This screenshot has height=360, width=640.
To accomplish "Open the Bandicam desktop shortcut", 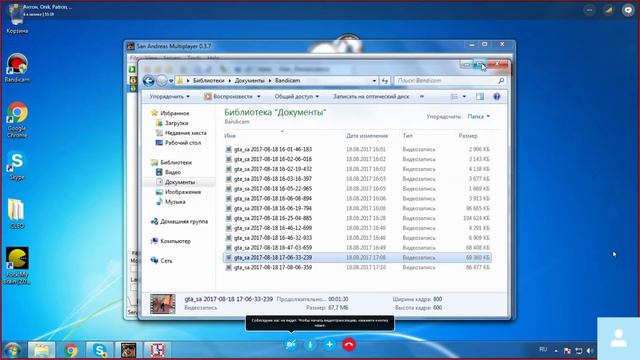I will point(17,68).
